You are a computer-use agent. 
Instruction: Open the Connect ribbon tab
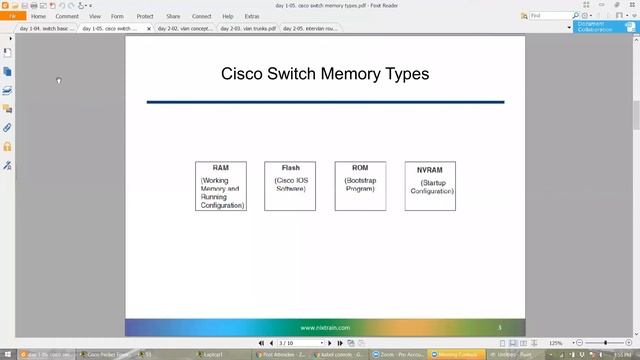(x=202, y=16)
